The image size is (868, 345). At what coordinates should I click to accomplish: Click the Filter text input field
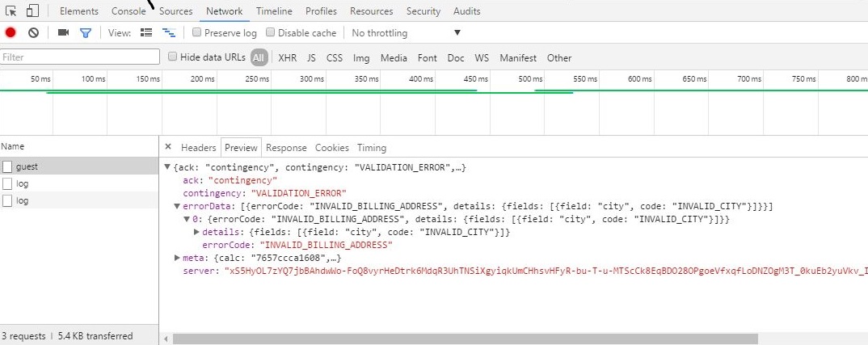[x=80, y=57]
